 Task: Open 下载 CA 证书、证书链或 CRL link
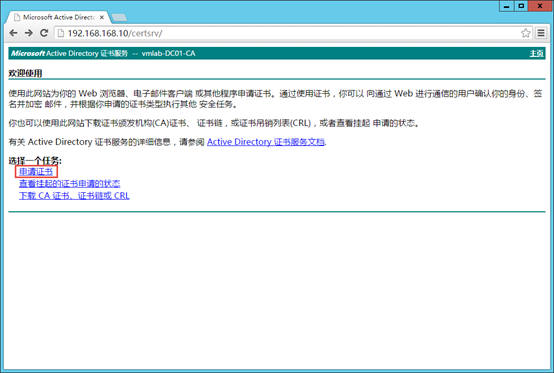pyautogui.click(x=74, y=196)
